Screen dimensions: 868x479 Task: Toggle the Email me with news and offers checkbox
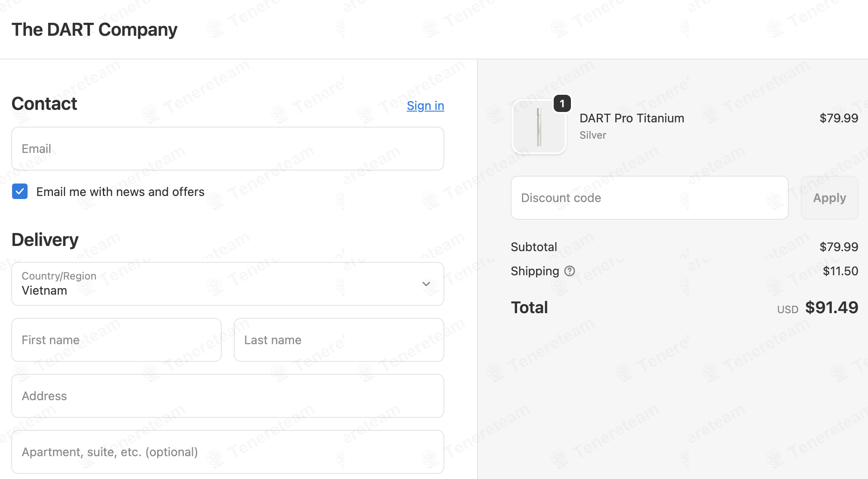(20, 192)
